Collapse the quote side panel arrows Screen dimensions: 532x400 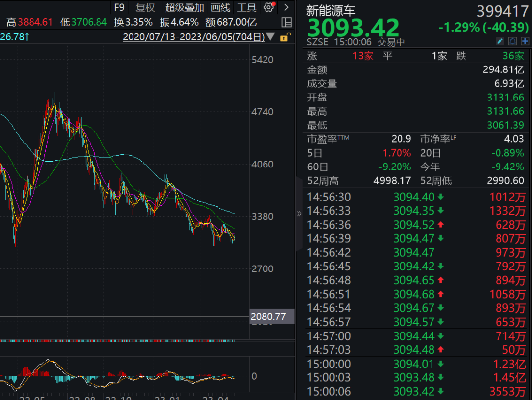point(299,214)
